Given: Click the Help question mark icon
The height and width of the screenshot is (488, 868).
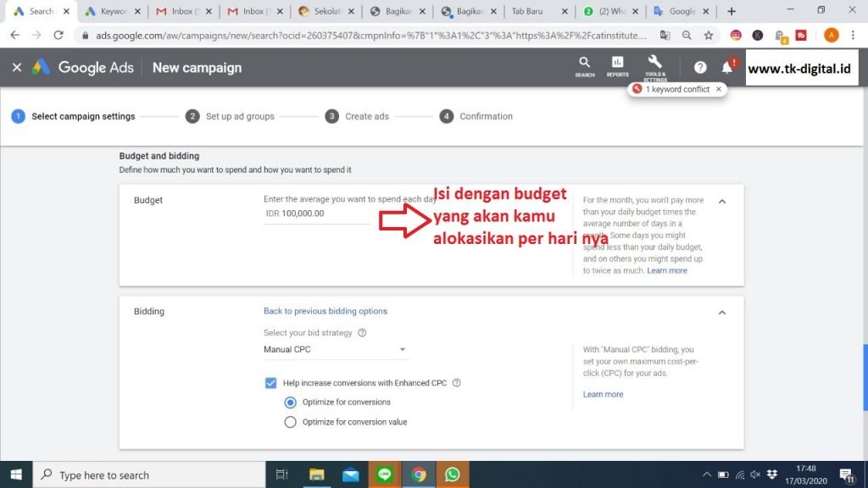Looking at the screenshot, I should point(700,68).
